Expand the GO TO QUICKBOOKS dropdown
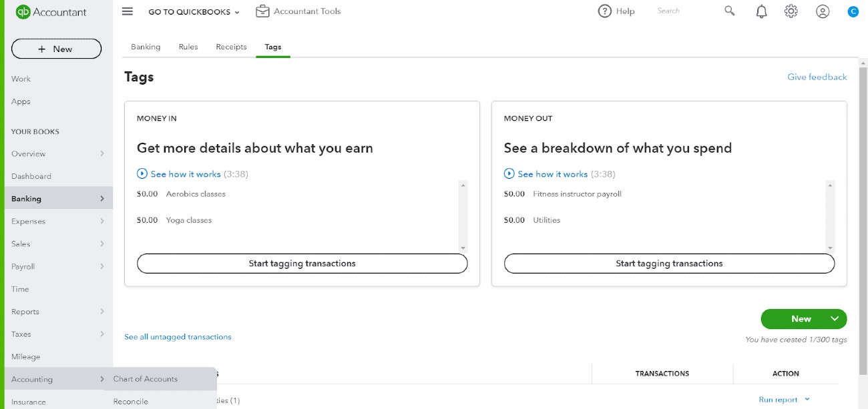868x409 pixels. (x=194, y=12)
